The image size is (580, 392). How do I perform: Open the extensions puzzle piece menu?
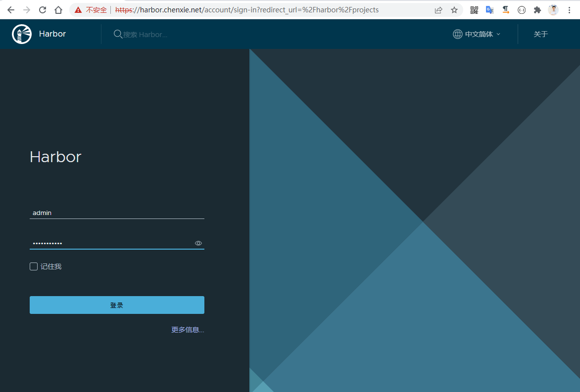click(537, 10)
